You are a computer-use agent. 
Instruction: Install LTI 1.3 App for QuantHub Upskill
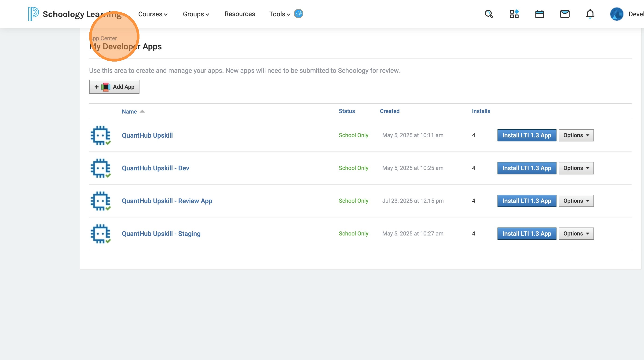(527, 135)
